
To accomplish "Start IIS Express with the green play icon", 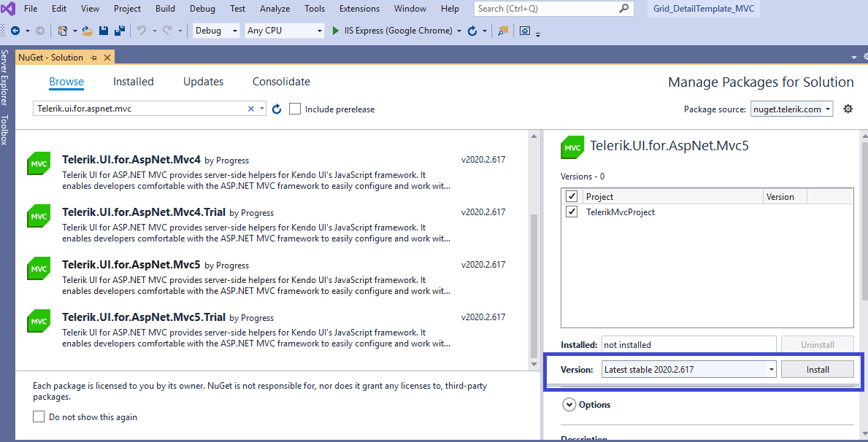I will coord(336,31).
